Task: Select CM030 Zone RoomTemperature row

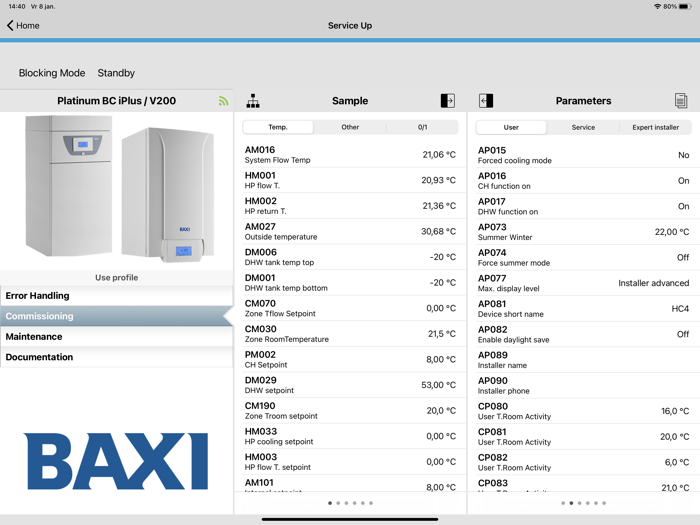Action: coord(350,334)
